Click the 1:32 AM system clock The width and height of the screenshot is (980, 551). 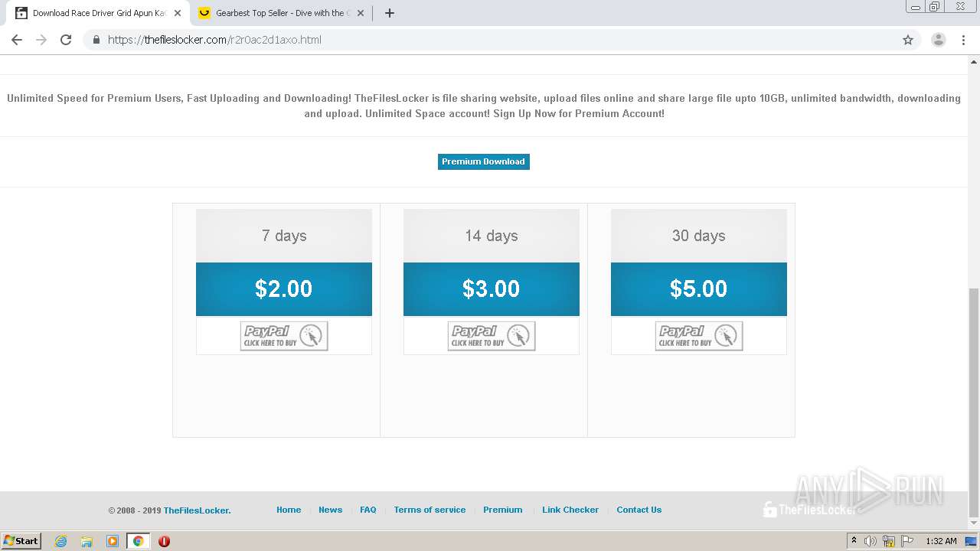941,541
